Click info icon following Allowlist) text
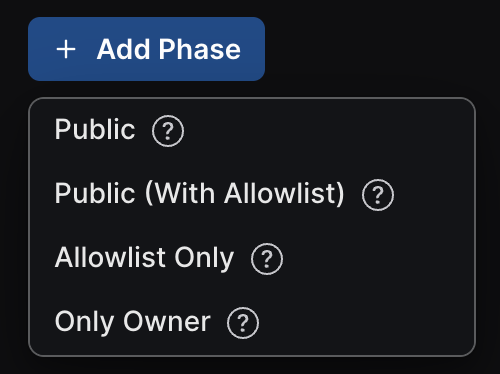The width and height of the screenshot is (500, 374). click(378, 195)
